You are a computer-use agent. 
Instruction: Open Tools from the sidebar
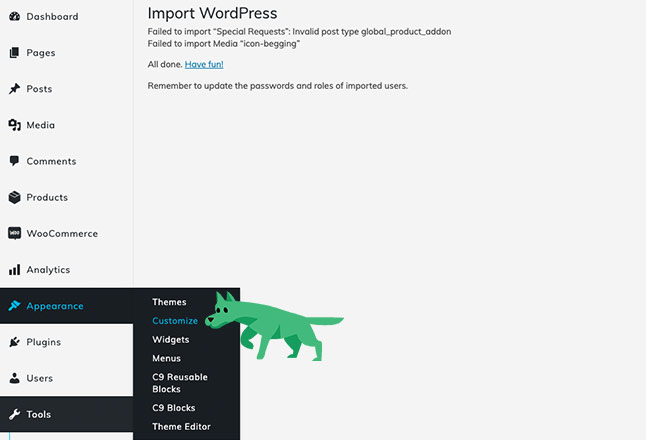point(39,414)
